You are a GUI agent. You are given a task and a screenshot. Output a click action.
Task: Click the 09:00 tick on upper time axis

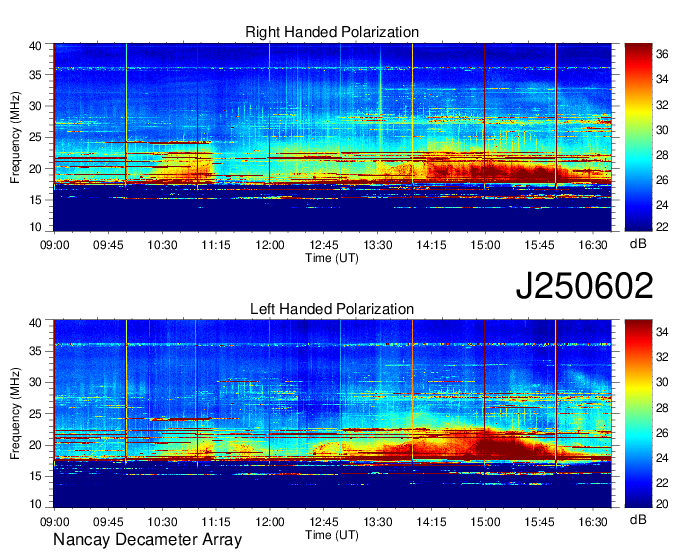point(55,245)
